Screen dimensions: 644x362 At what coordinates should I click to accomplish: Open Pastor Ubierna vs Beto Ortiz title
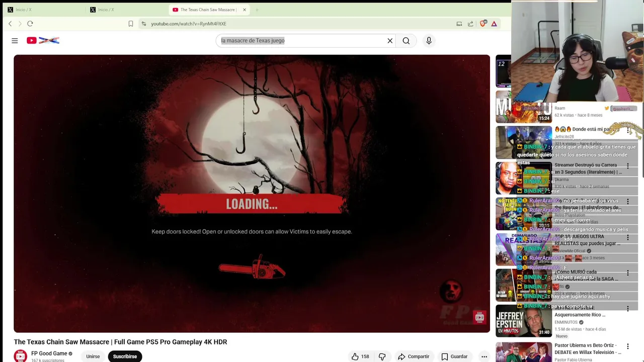coord(588,349)
